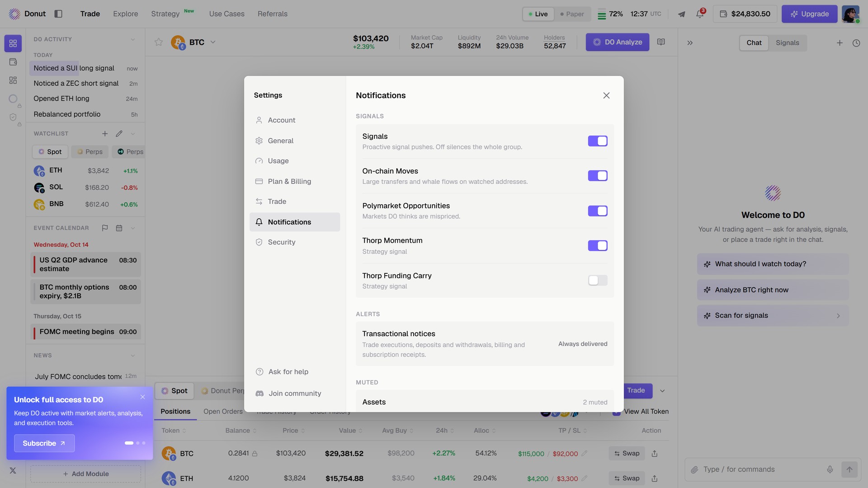Viewport: 868px width, 488px height.
Task: Collapse the chat panel with double-chevron icon
Action: (690, 43)
